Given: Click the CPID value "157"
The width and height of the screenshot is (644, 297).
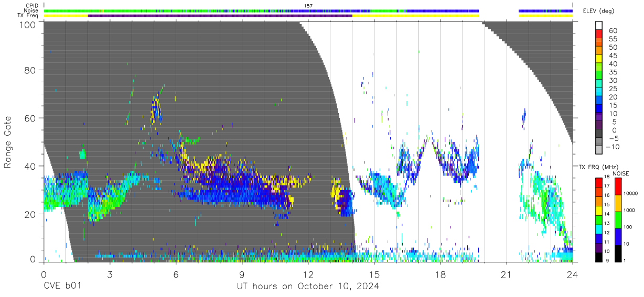Looking at the screenshot, I should (x=308, y=6).
